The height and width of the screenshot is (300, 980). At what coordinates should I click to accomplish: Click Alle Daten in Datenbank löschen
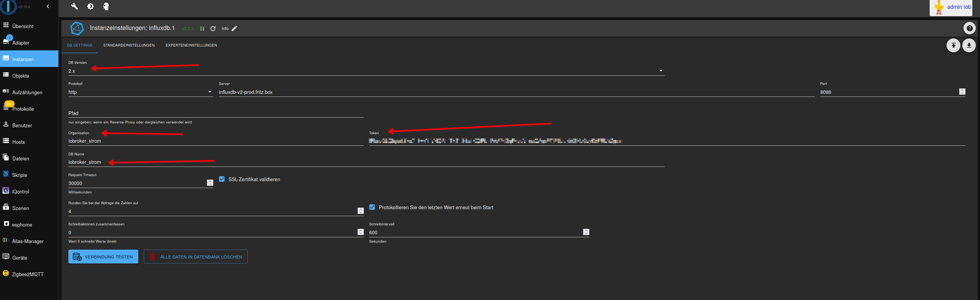196,257
